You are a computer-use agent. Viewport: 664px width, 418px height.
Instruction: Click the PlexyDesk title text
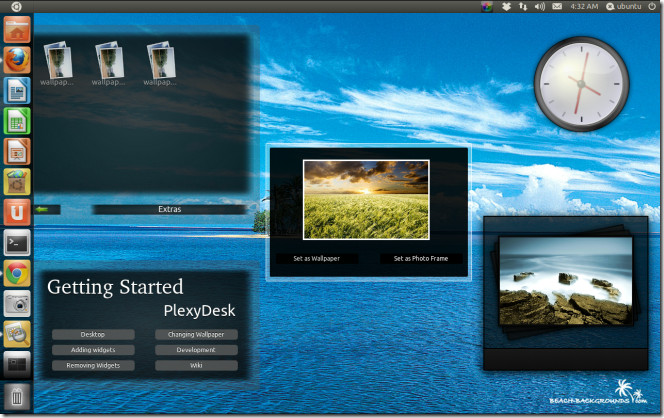pos(199,311)
